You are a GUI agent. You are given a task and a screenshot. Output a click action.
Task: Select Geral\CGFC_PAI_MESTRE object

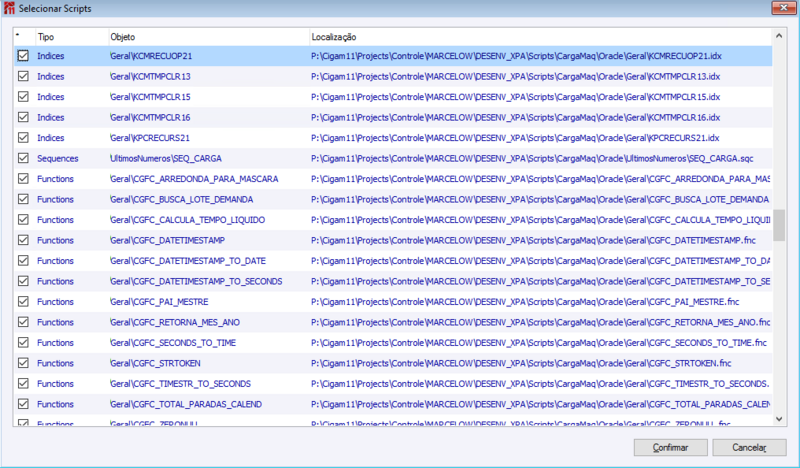tap(159, 302)
